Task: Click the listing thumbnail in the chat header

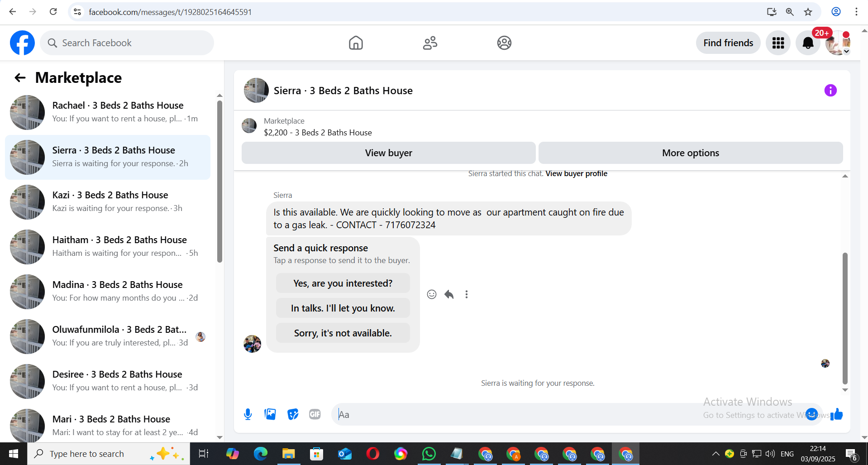Action: pos(256,91)
